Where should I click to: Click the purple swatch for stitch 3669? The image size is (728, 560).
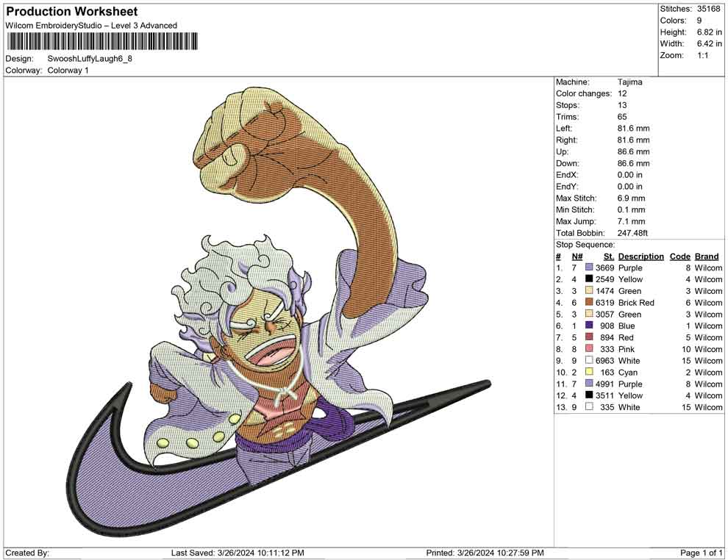click(589, 268)
